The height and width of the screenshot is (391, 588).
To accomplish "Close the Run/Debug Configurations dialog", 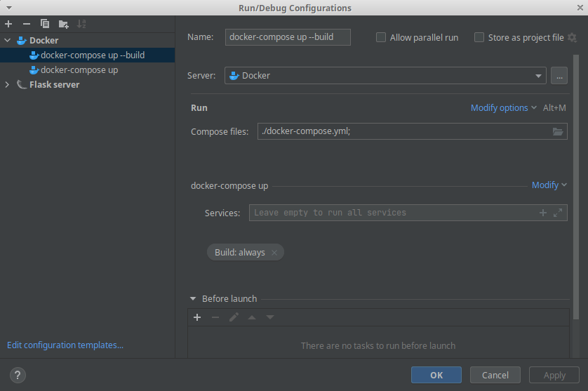I will [580, 8].
